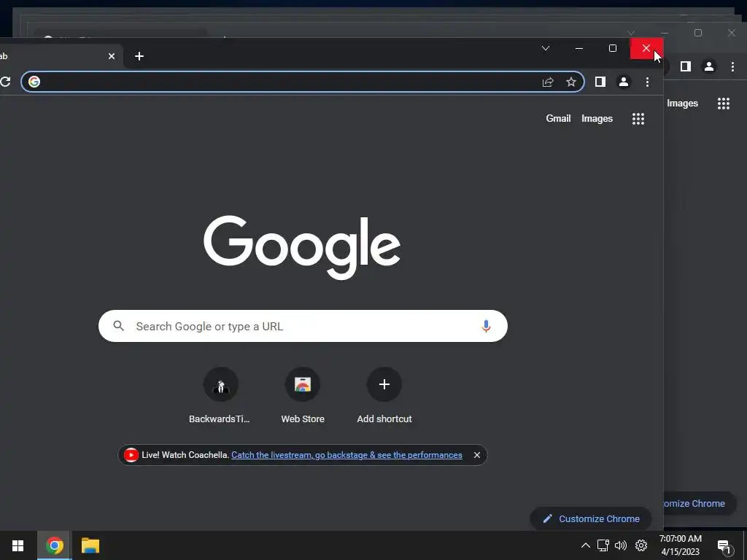The height and width of the screenshot is (560, 747).
Task: Click the YouTube icon in the Coachella banner
Action: tap(131, 455)
